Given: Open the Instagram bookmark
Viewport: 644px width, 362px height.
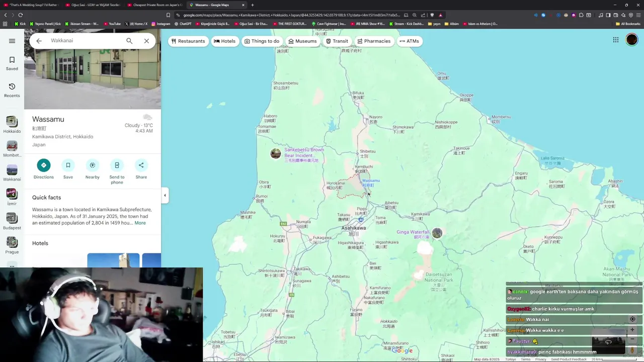Looking at the screenshot, I should pyautogui.click(x=160, y=24).
